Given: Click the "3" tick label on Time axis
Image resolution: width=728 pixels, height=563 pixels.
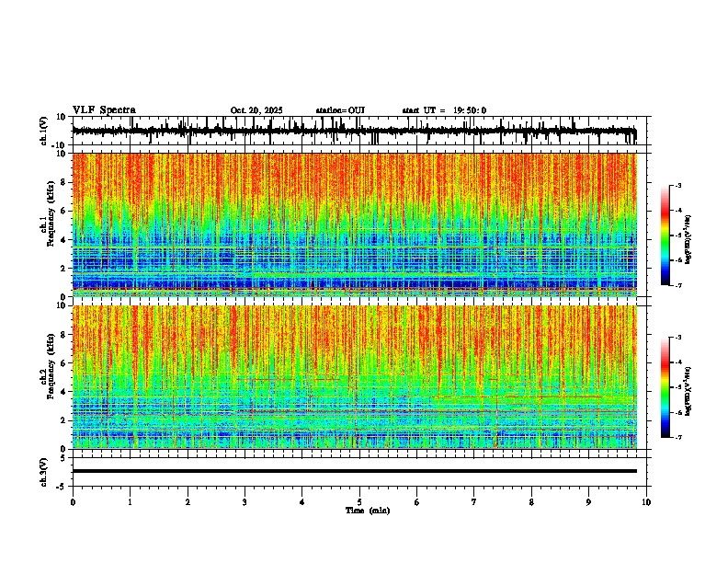Looking at the screenshot, I should point(245,502).
